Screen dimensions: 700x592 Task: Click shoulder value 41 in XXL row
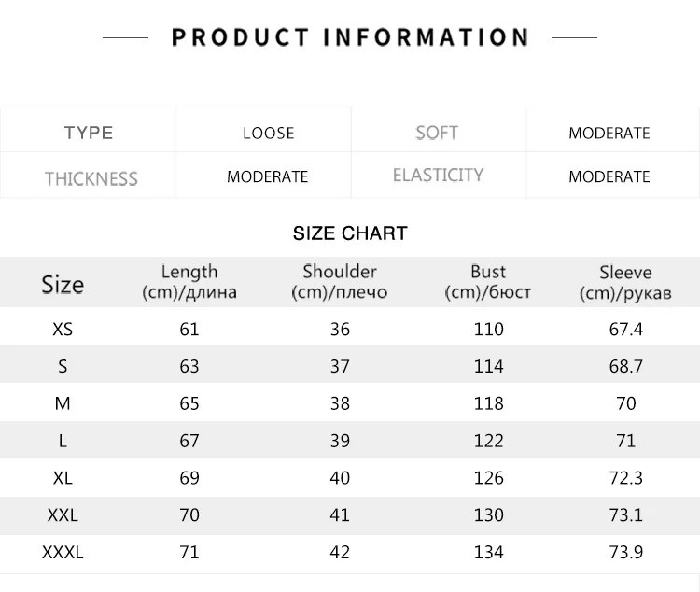coord(340,515)
